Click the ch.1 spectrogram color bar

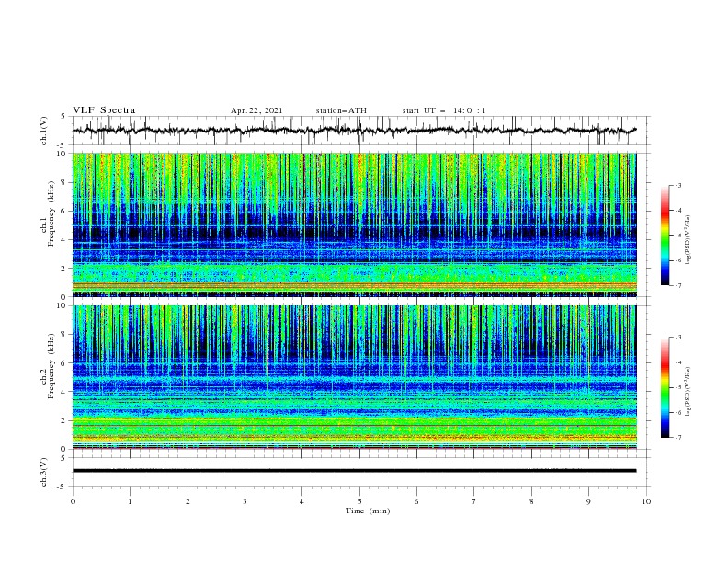[665, 236]
